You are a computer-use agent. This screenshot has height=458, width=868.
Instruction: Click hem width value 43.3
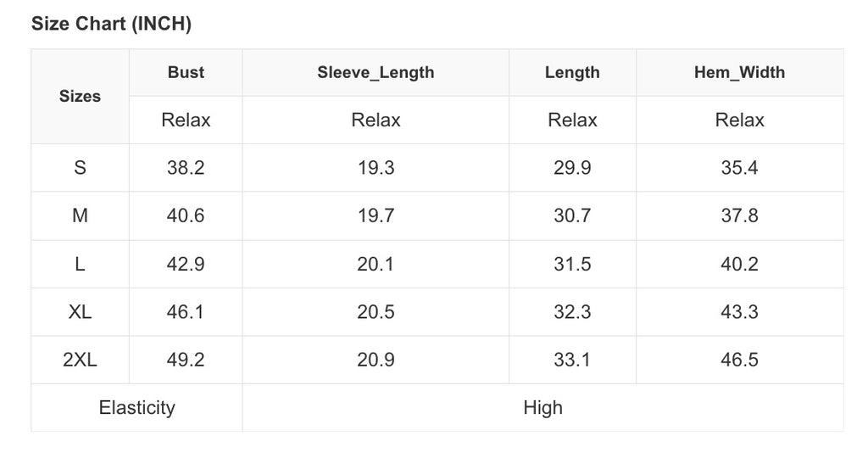pos(739,312)
